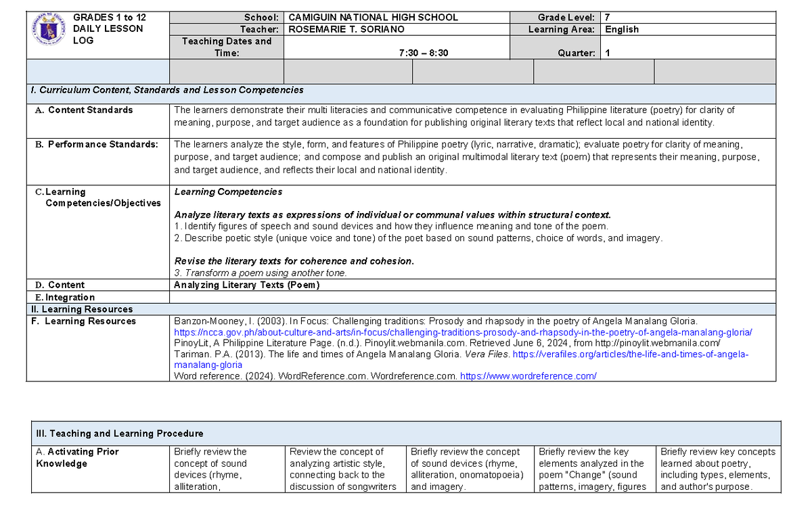
Task: Select Learning Area value English
Action: (x=622, y=30)
